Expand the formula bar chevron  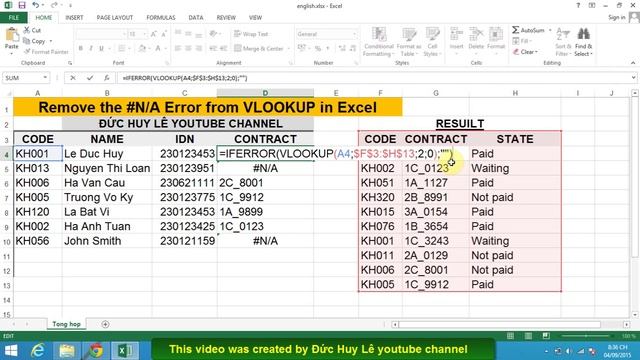click(x=633, y=78)
